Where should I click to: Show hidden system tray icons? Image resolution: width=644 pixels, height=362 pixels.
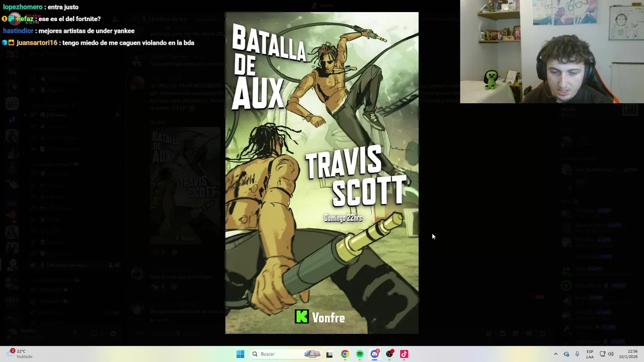click(555, 354)
